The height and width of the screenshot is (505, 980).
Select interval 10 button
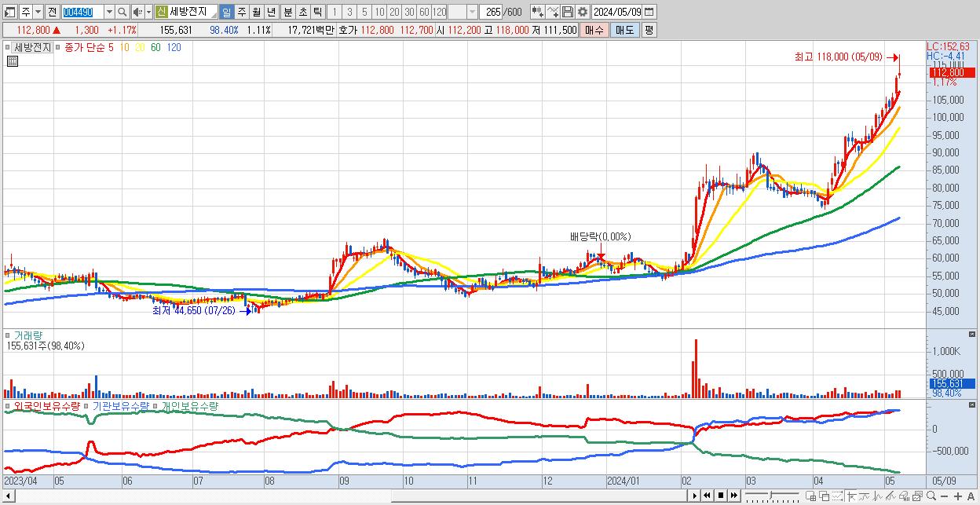point(379,12)
